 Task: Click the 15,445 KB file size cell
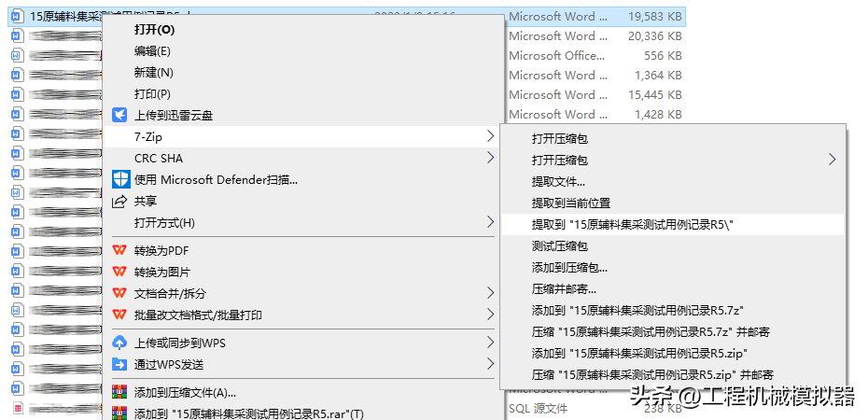(x=654, y=94)
